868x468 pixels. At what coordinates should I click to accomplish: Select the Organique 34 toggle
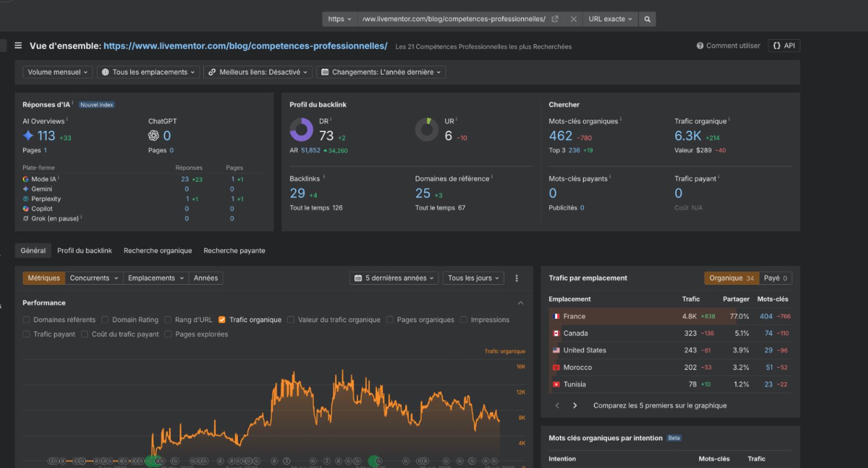click(732, 278)
